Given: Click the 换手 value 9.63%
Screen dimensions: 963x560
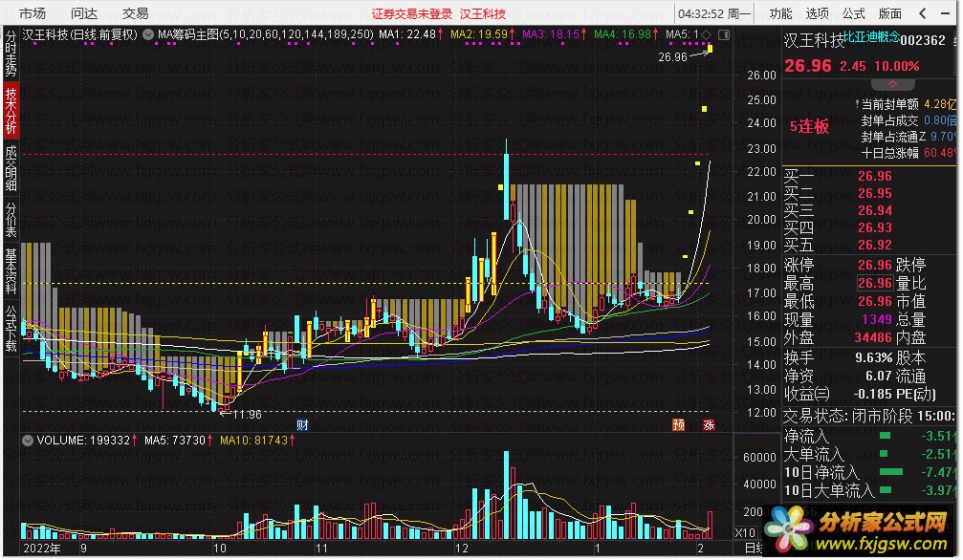Looking at the screenshot, I should coord(873,357).
